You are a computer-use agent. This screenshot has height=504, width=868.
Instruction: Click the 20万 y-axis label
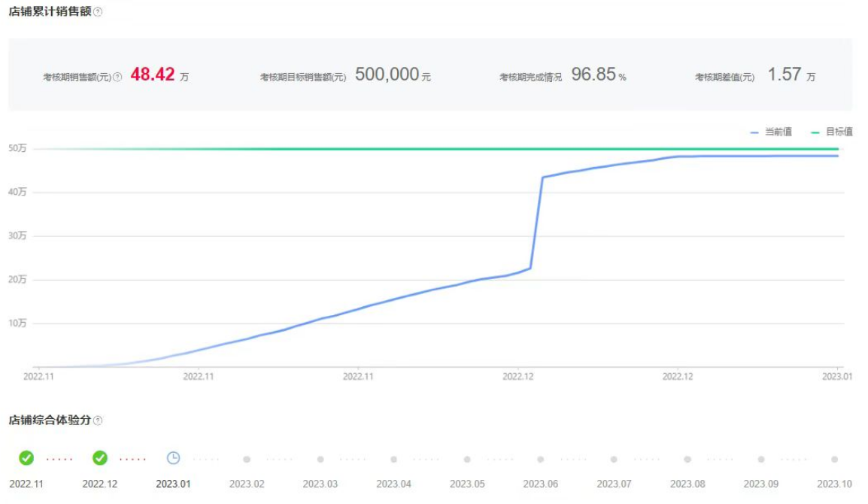[x=17, y=279]
